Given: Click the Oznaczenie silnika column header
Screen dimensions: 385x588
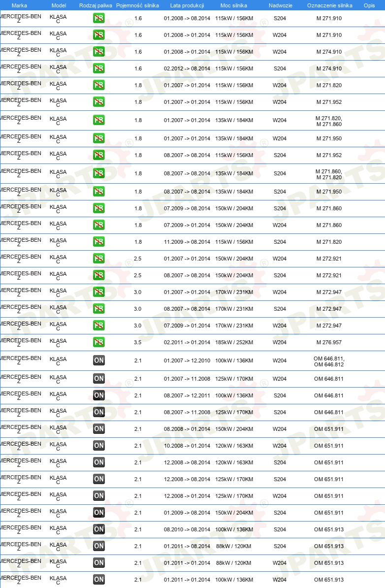Looking at the screenshot, I should tap(330, 5).
